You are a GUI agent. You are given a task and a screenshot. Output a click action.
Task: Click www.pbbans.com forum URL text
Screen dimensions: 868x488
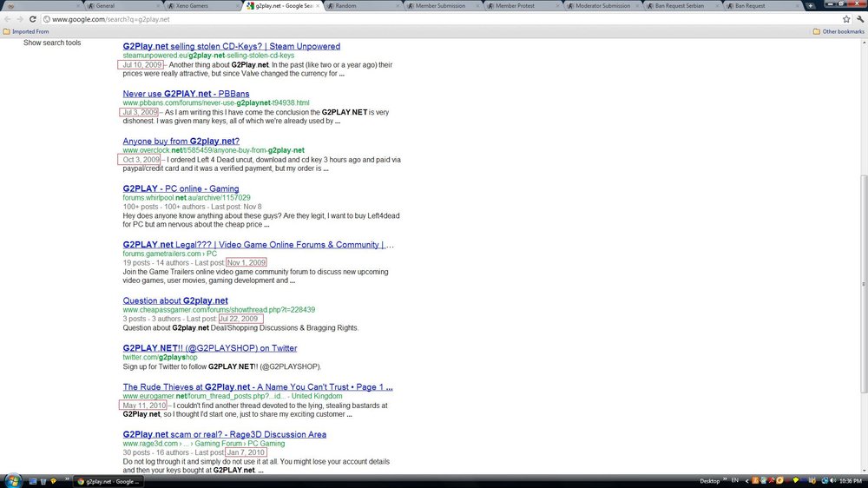click(216, 103)
